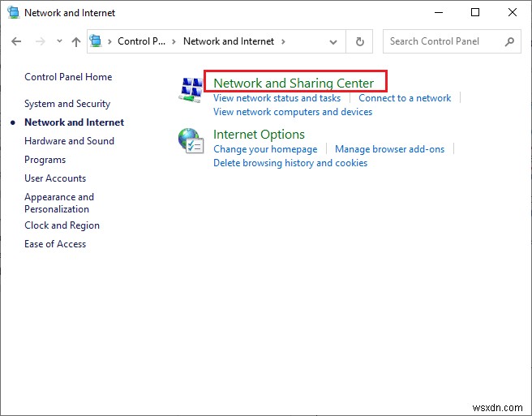Open Manage browser add-ons link
Viewport: 532px width, 416px height.
389,149
